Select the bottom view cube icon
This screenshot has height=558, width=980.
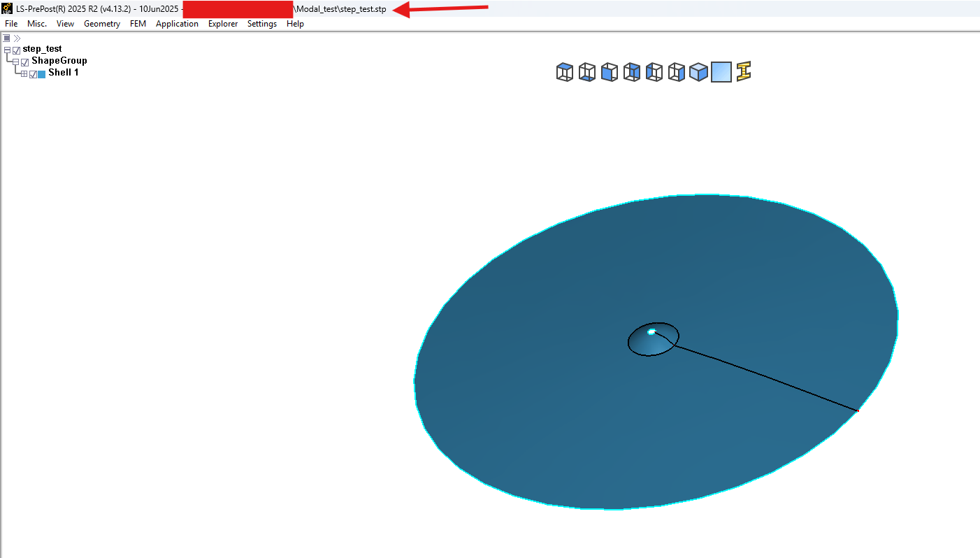587,72
